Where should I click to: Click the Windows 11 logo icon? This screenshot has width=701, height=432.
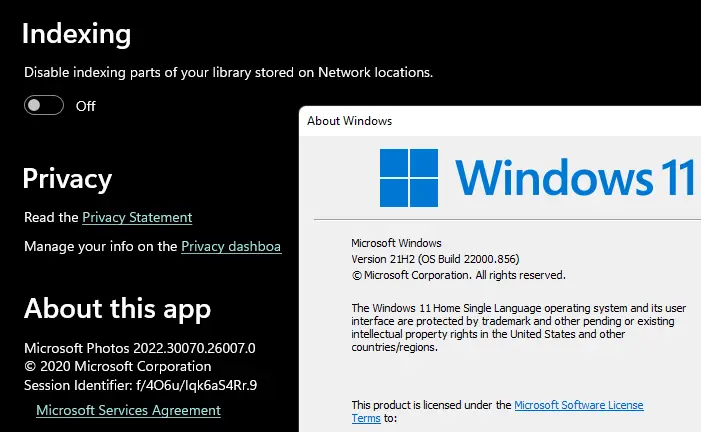coord(409,178)
